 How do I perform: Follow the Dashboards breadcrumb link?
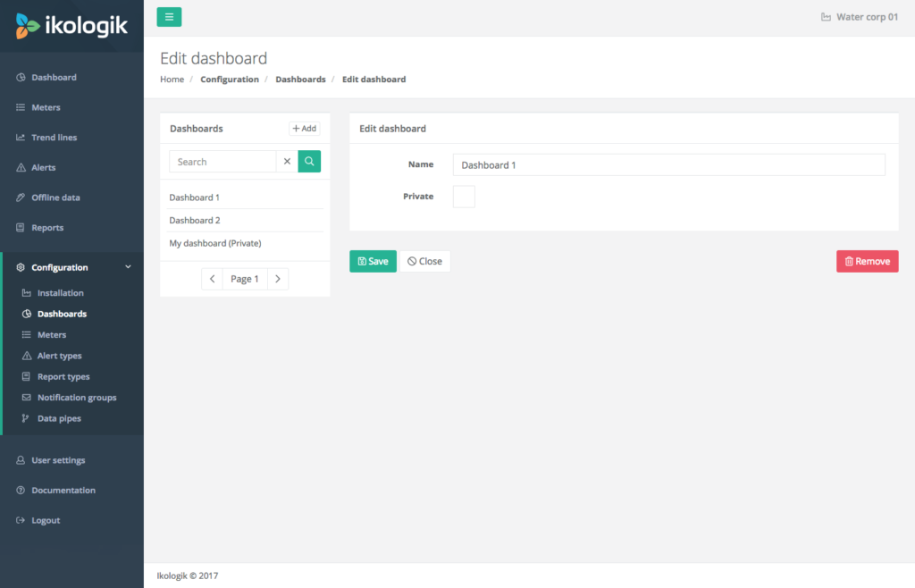tap(300, 80)
